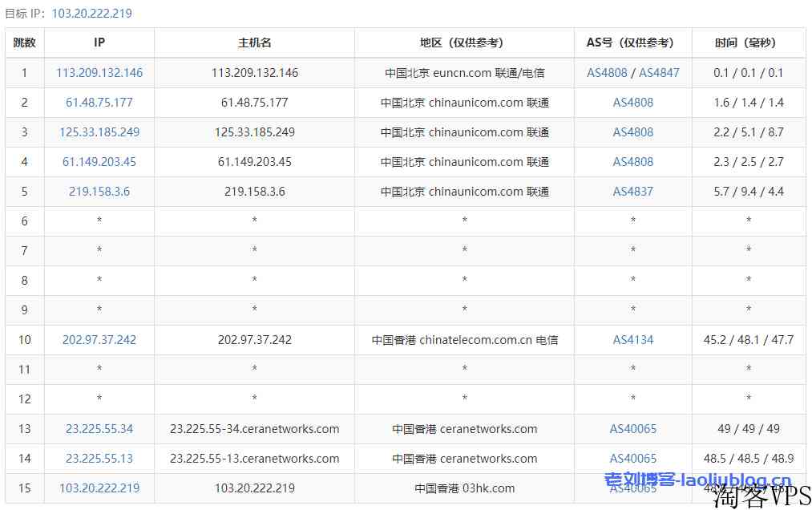The image size is (812, 510).
Task: Open the AS4808 link in hop 2
Action: (x=633, y=103)
